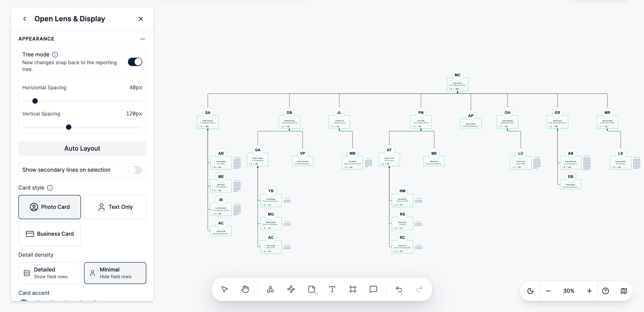Select Aisha Bennett VP of Engineering card
This screenshot has width=644, height=312.
pyautogui.click(x=571, y=163)
